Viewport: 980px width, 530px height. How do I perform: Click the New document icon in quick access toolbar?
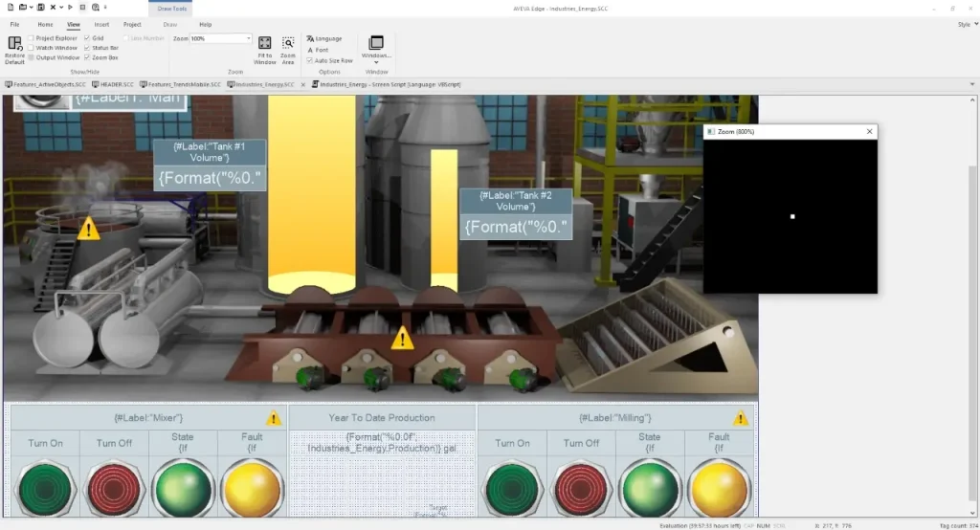[10, 8]
